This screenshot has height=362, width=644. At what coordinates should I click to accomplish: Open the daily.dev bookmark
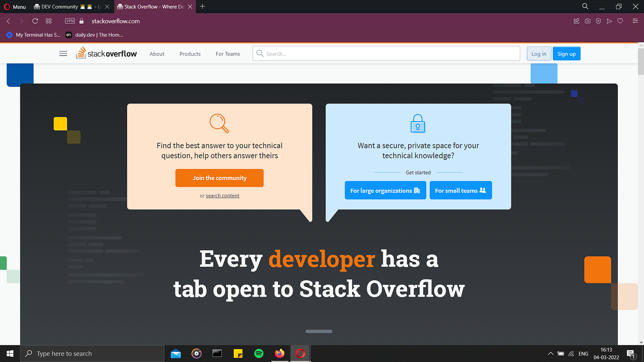94,35
